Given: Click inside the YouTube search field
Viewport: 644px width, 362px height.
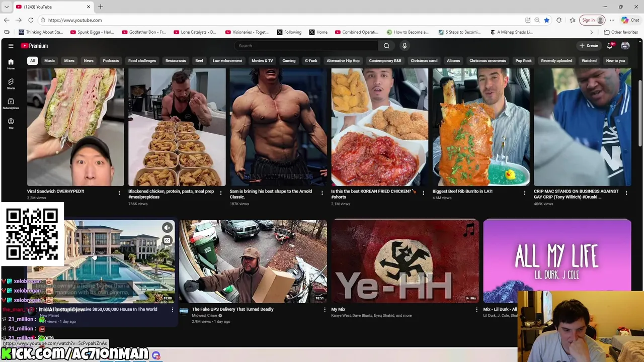Looking at the screenshot, I should point(306,46).
